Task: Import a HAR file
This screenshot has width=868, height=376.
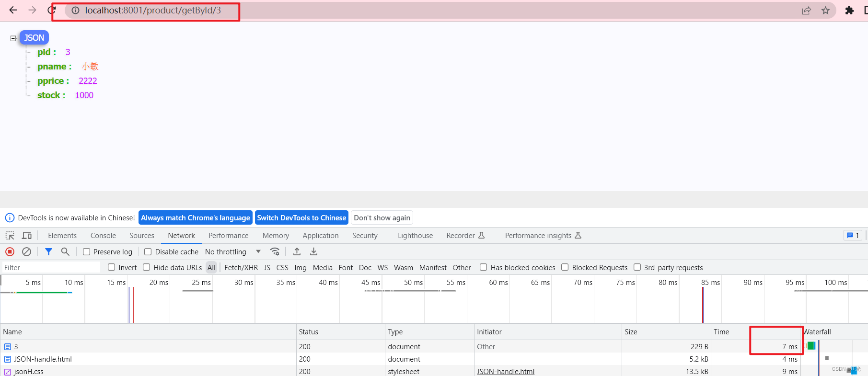Action: click(x=297, y=252)
